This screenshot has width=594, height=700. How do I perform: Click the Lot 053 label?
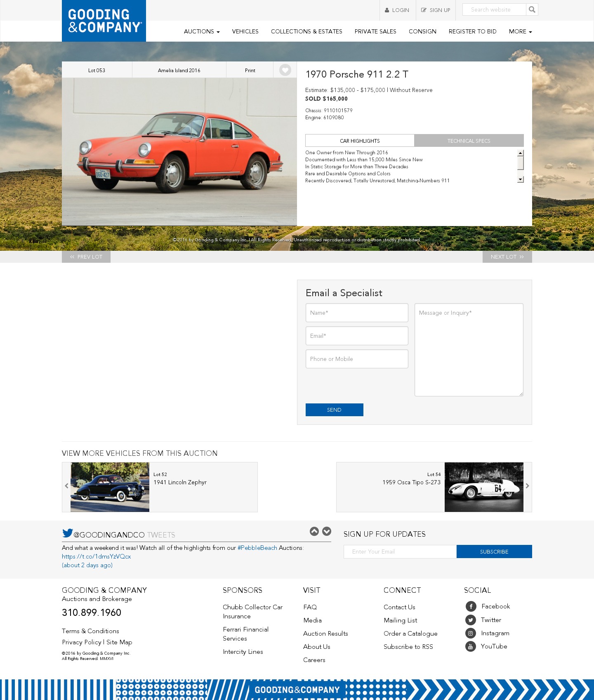point(97,71)
